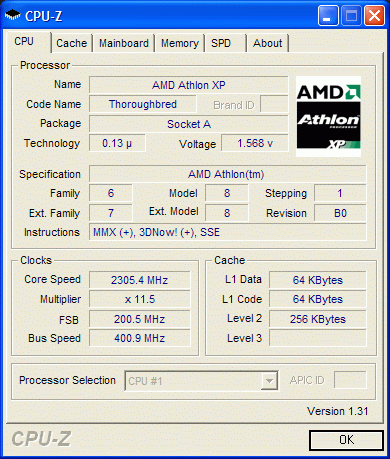Expand the Processor Selection dropdown arrow
This screenshot has width=390, height=459.
point(269,381)
